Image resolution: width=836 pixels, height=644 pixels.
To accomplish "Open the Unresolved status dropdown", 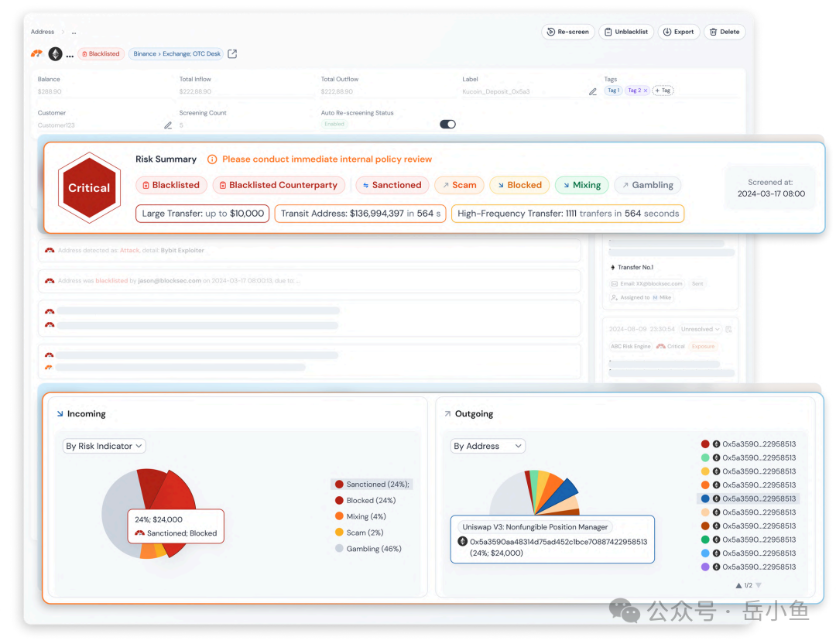I will pyautogui.click(x=700, y=330).
